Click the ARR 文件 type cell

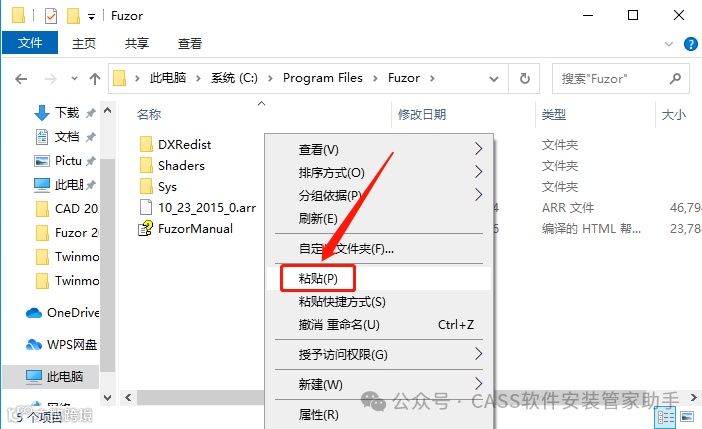tap(568, 208)
